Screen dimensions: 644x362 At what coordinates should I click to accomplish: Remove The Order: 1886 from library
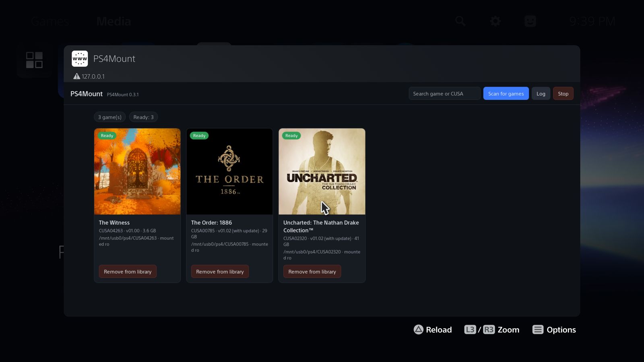tap(220, 271)
